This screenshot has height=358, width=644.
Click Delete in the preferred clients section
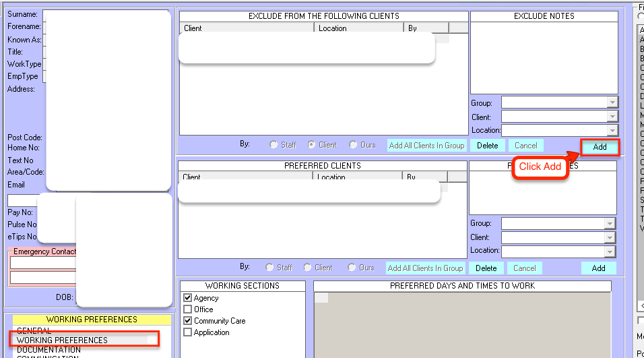click(x=486, y=268)
